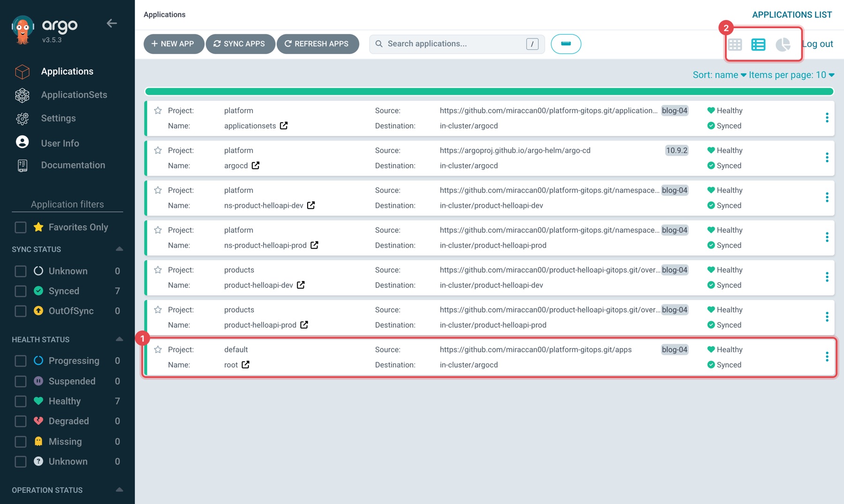This screenshot has height=504, width=844.
Task: Check the Synced sync status filter
Action: pos(21,291)
